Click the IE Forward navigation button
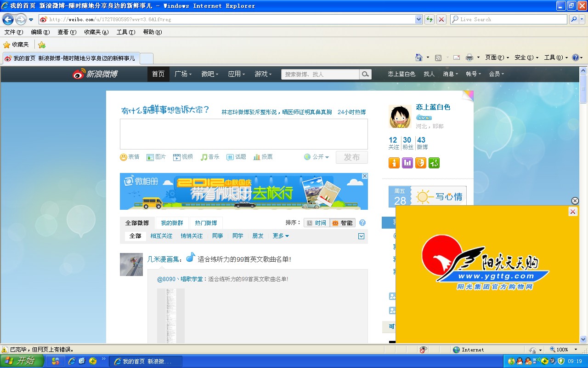588x368 pixels. click(x=21, y=19)
